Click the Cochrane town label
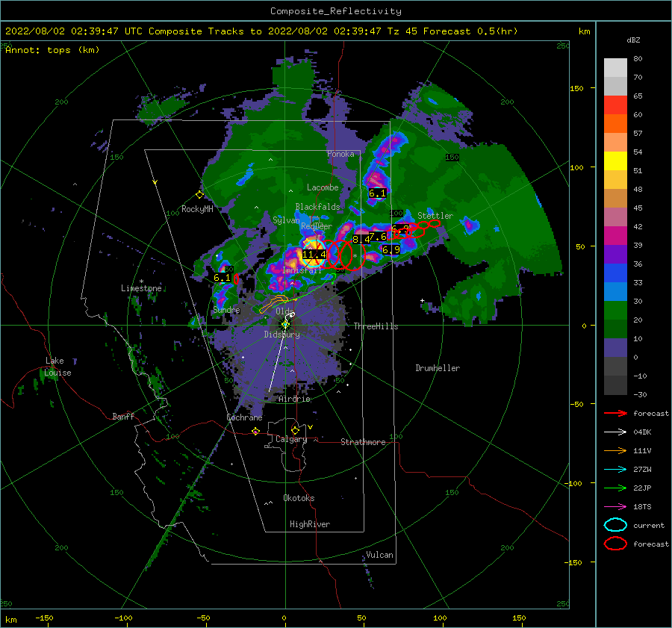 click(x=244, y=417)
